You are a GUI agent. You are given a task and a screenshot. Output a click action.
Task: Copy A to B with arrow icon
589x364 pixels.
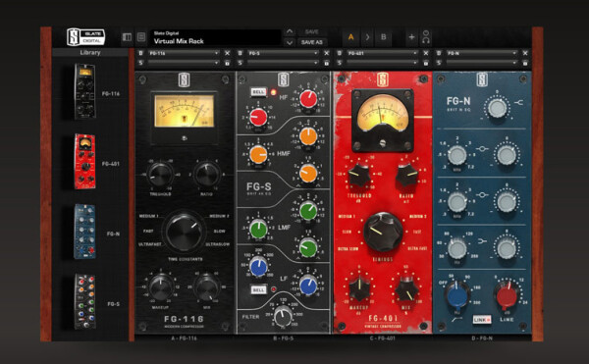pos(367,37)
